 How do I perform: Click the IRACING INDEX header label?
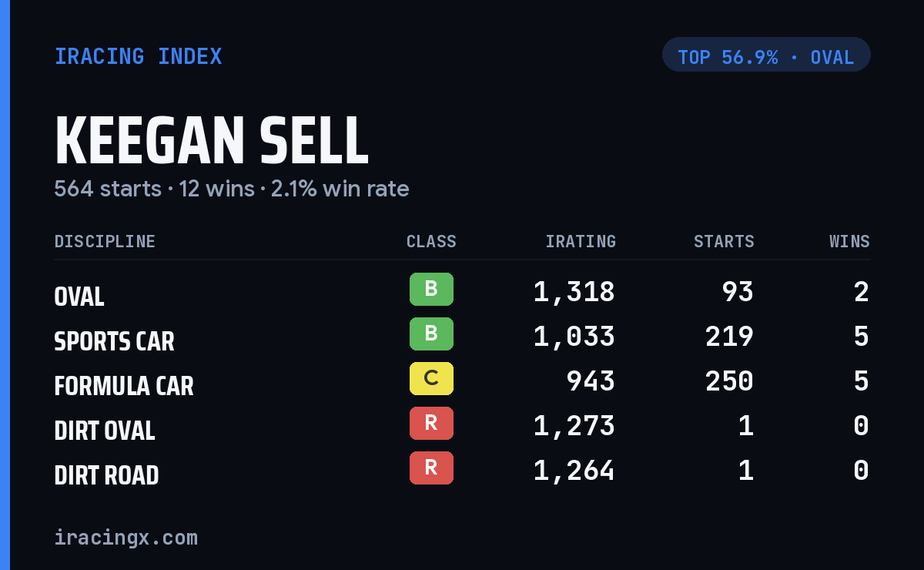click(x=138, y=56)
